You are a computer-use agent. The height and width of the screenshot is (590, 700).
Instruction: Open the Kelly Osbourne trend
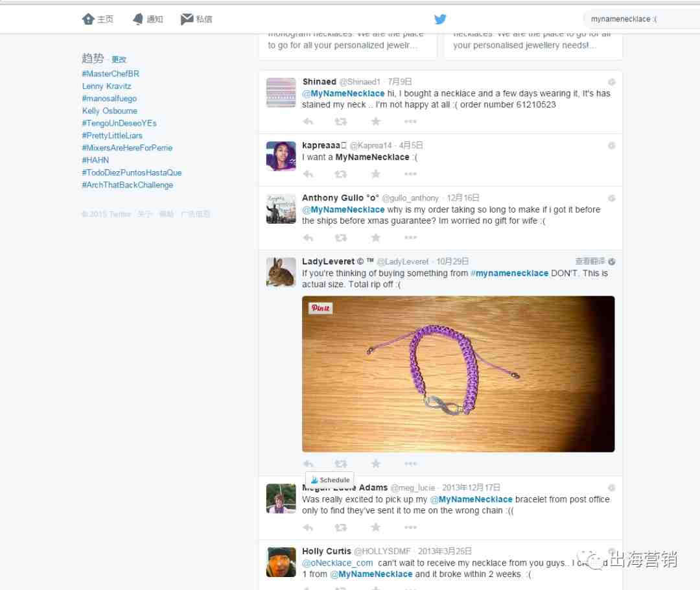point(110,111)
